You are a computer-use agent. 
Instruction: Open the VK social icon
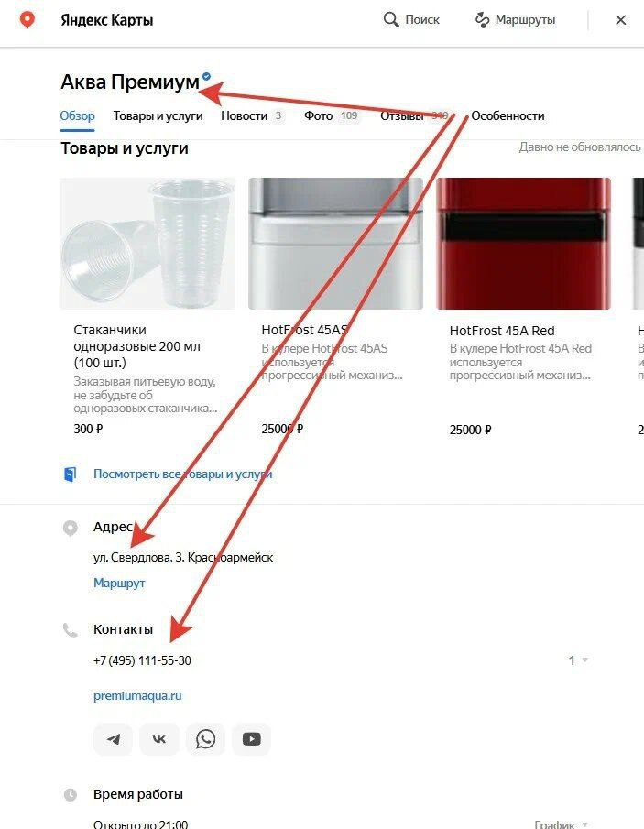tap(159, 738)
